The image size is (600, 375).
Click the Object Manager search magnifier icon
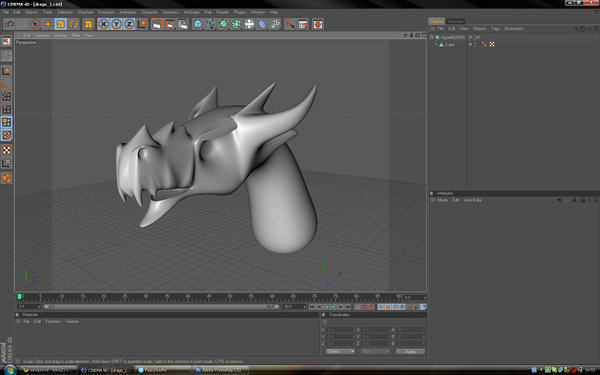point(576,29)
